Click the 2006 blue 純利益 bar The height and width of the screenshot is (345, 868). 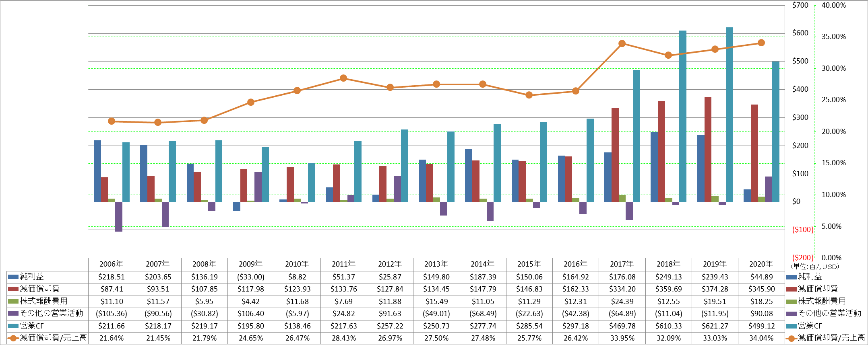click(97, 171)
